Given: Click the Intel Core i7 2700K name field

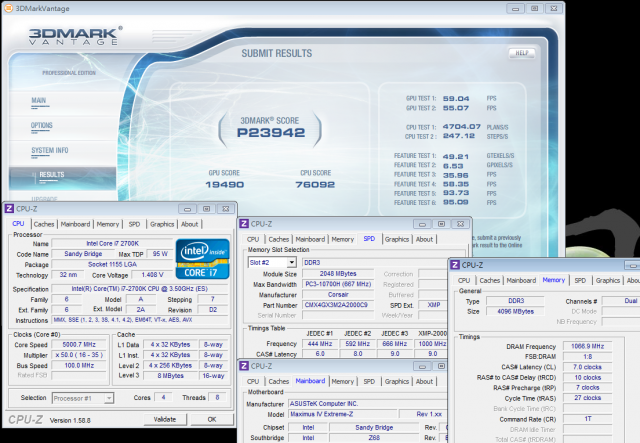Looking at the screenshot, I should (x=112, y=243).
